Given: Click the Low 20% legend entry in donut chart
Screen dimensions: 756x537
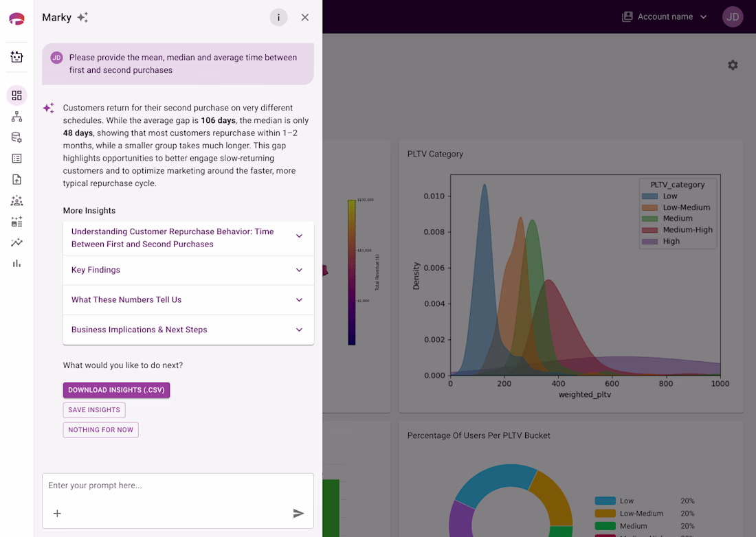Looking at the screenshot, I should pos(645,501).
